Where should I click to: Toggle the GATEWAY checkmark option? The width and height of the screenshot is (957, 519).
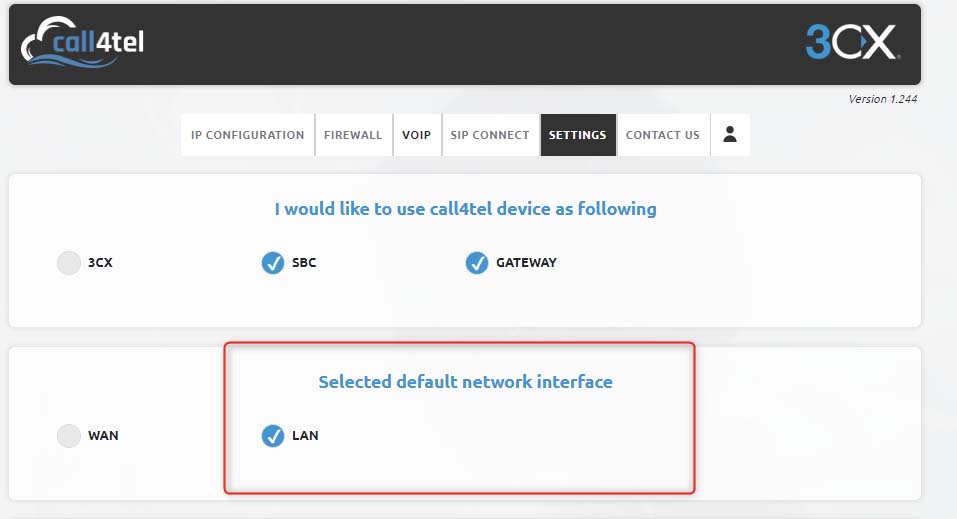point(477,263)
